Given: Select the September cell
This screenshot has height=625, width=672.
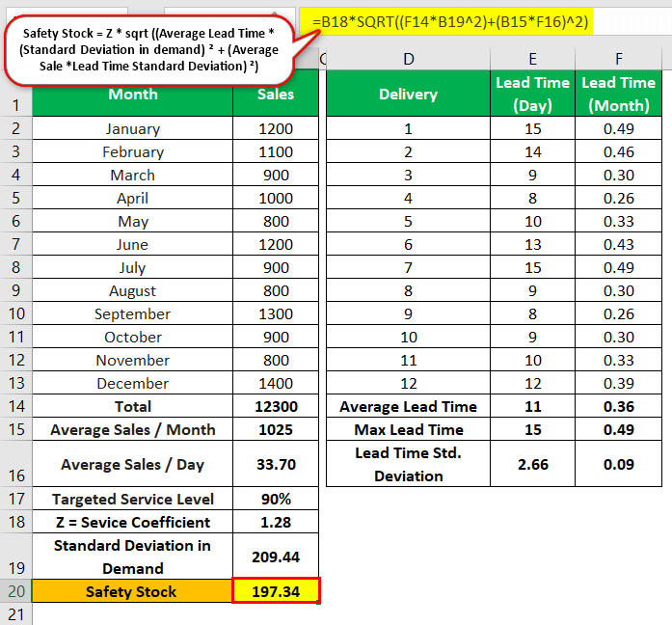Looking at the screenshot, I should [x=132, y=313].
